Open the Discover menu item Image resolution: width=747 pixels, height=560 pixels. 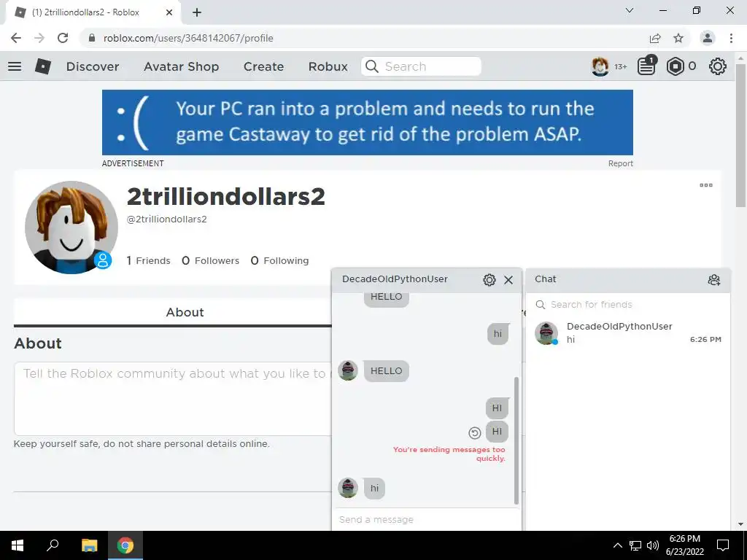click(93, 66)
